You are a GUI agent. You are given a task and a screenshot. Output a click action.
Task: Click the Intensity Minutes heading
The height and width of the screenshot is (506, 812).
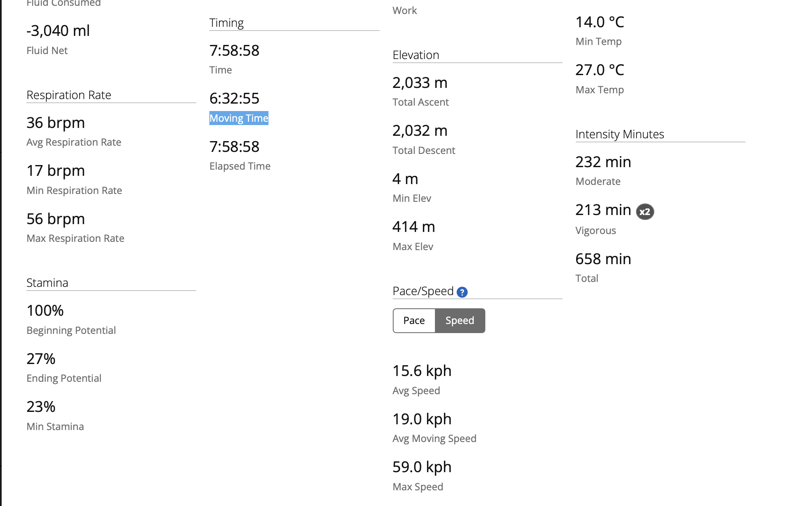tap(620, 134)
